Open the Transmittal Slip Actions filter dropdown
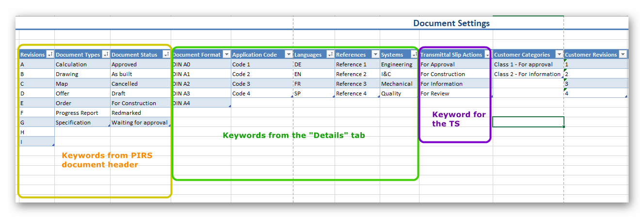The height and width of the screenshot is (218, 644). pos(488,55)
